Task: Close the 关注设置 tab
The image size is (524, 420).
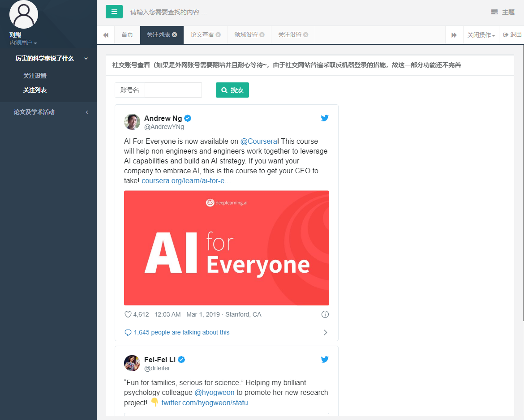Action: coord(306,35)
